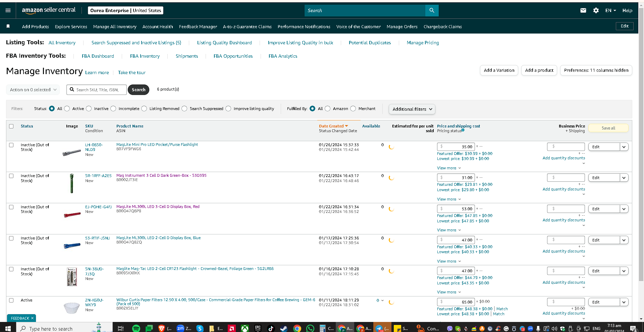Open the settings gear icon
This screenshot has width=644, height=332.
596,10
